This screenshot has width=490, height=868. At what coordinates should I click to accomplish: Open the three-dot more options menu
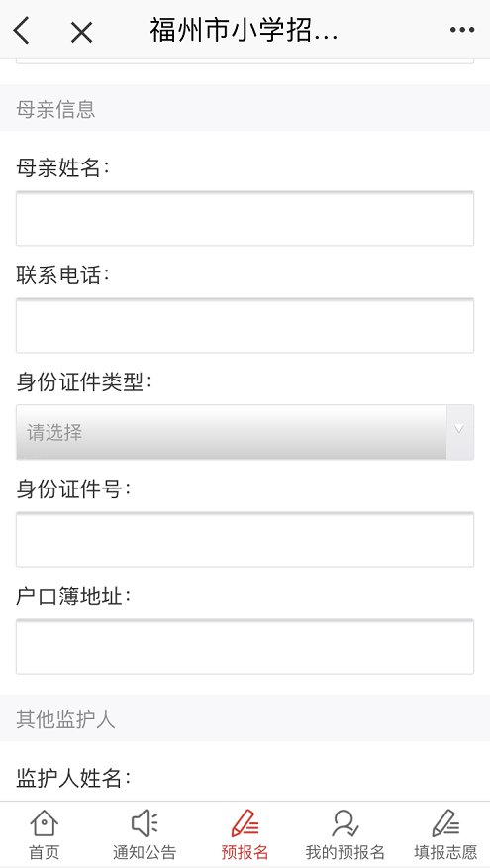462,30
